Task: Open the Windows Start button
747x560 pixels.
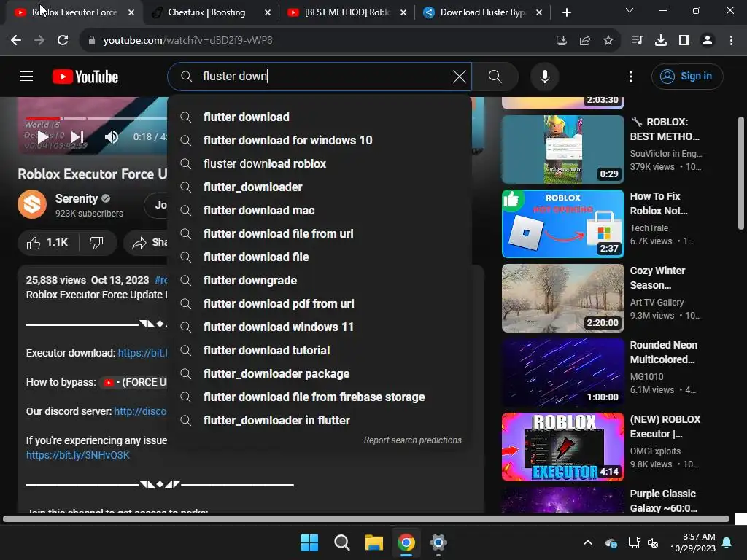Action: click(x=309, y=542)
